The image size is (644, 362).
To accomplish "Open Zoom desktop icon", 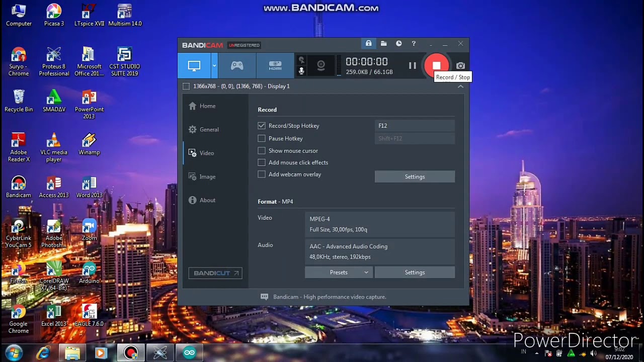I will [x=89, y=230].
